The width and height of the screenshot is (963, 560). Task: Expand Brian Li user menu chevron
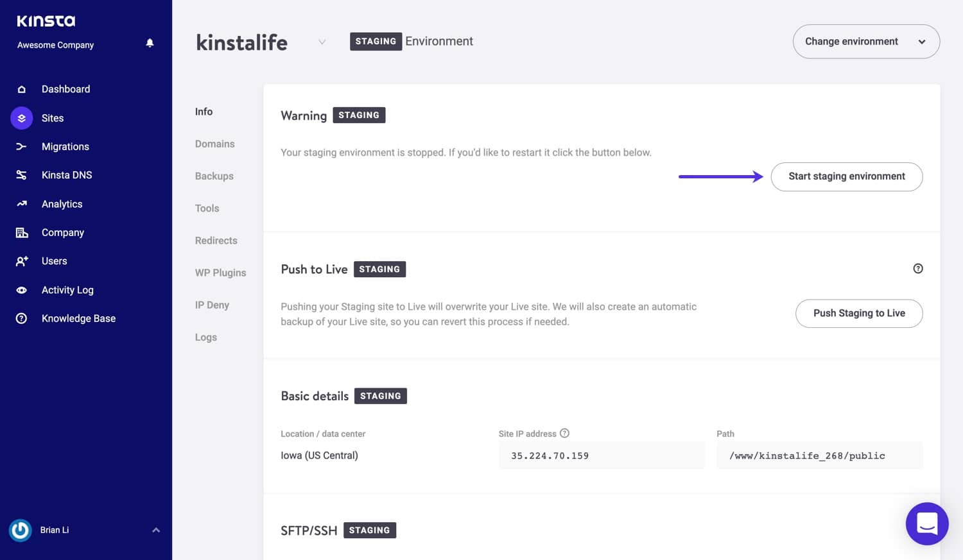(x=156, y=530)
